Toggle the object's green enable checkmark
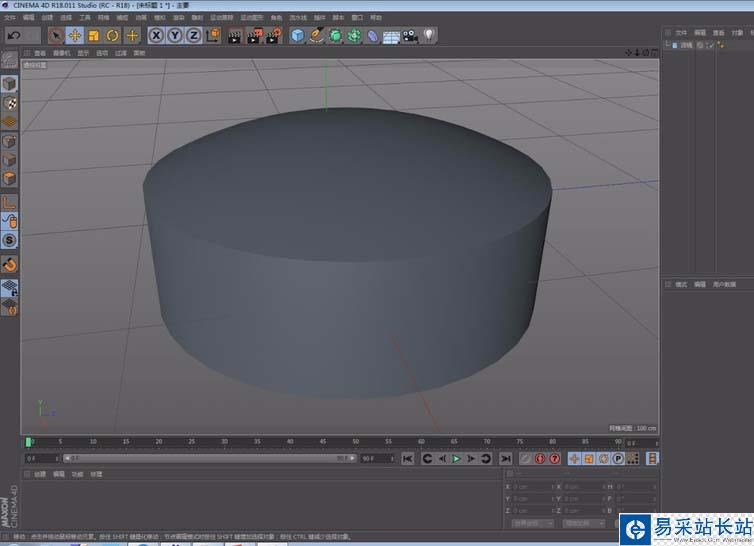 pyautogui.click(x=710, y=45)
